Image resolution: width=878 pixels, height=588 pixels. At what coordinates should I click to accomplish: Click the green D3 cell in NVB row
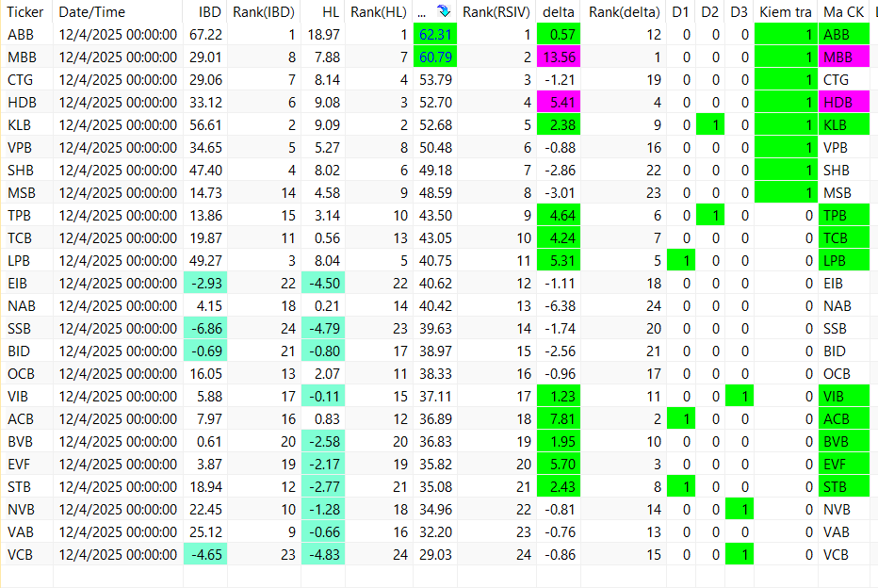point(740,510)
